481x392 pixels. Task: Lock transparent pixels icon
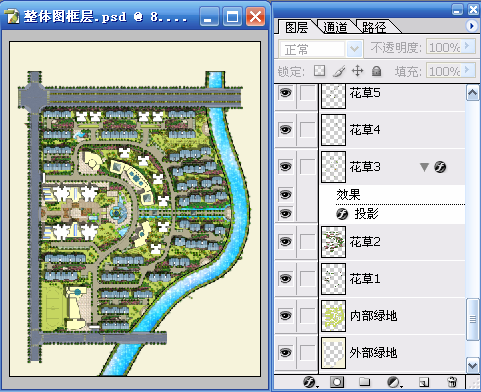coord(319,71)
